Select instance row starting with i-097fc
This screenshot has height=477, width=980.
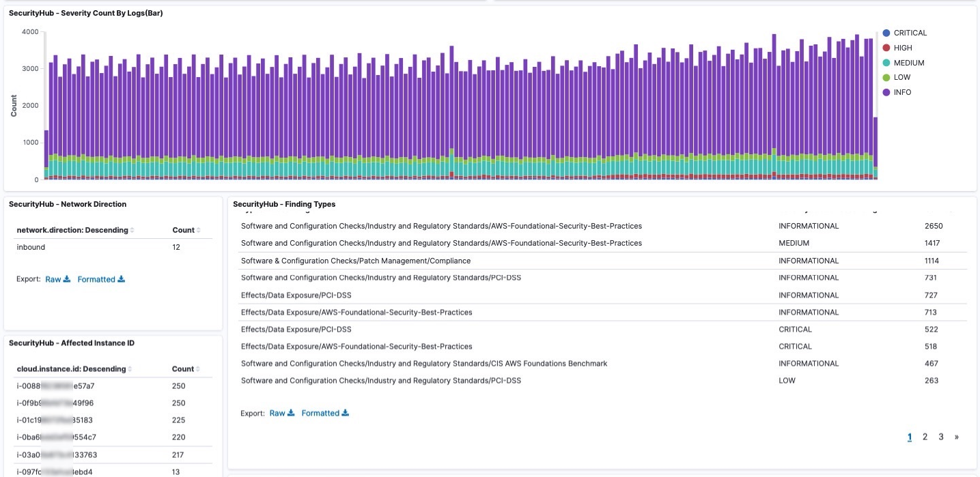coord(114,471)
